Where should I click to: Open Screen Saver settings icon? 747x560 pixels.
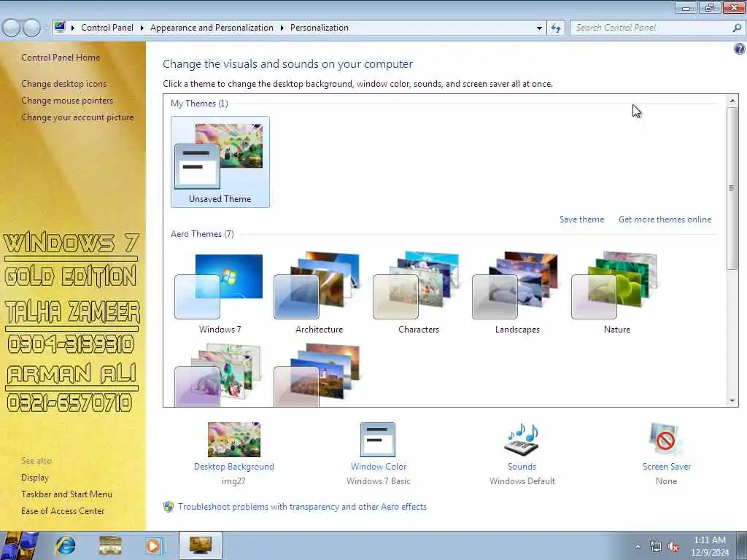pos(665,440)
